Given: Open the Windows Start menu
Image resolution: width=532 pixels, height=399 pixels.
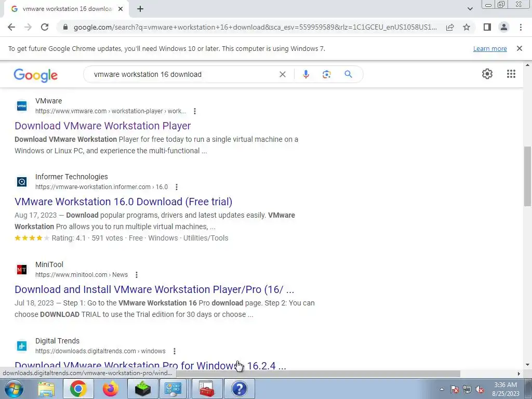Looking at the screenshot, I should point(14,389).
